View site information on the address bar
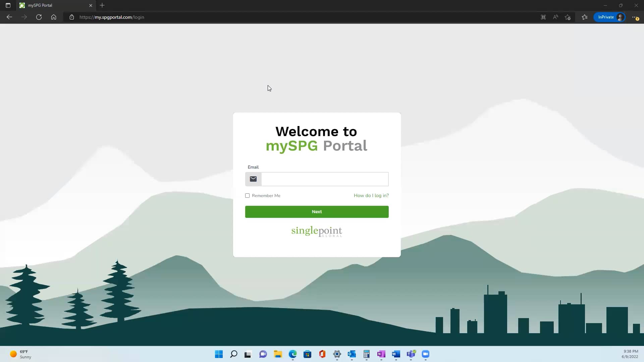The image size is (644, 362). [71, 17]
